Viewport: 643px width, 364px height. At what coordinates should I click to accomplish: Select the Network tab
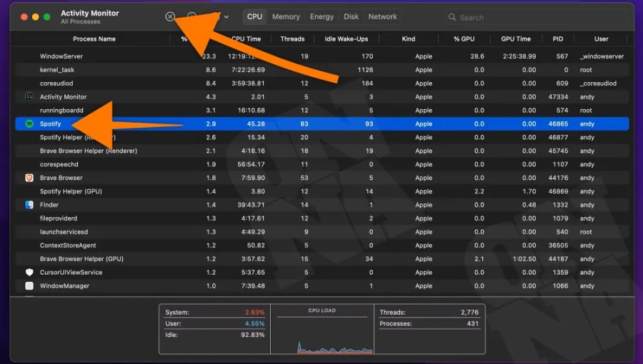[382, 16]
